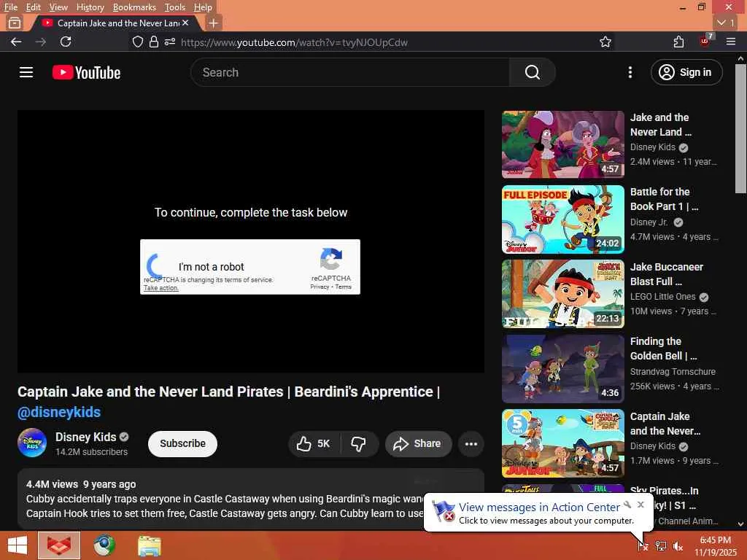This screenshot has height=560, width=747.
Task: Click the reCAPTCHA logo
Action: pyautogui.click(x=331, y=260)
